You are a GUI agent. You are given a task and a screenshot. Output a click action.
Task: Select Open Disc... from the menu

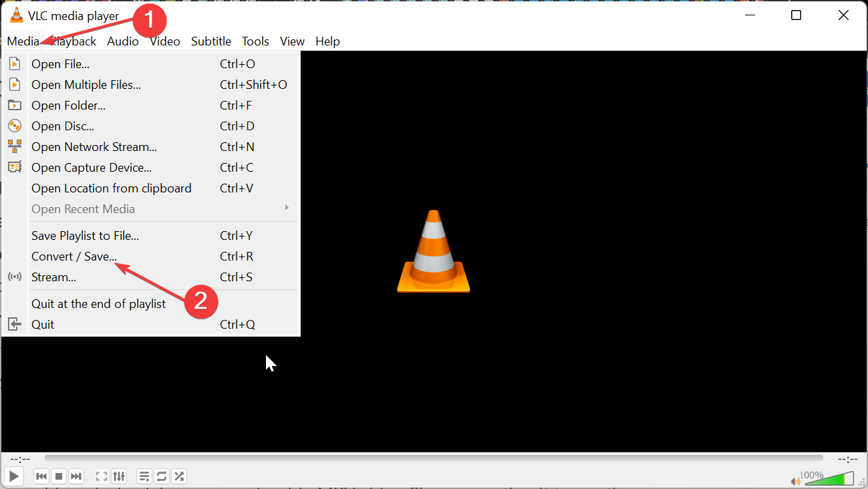pos(151,126)
